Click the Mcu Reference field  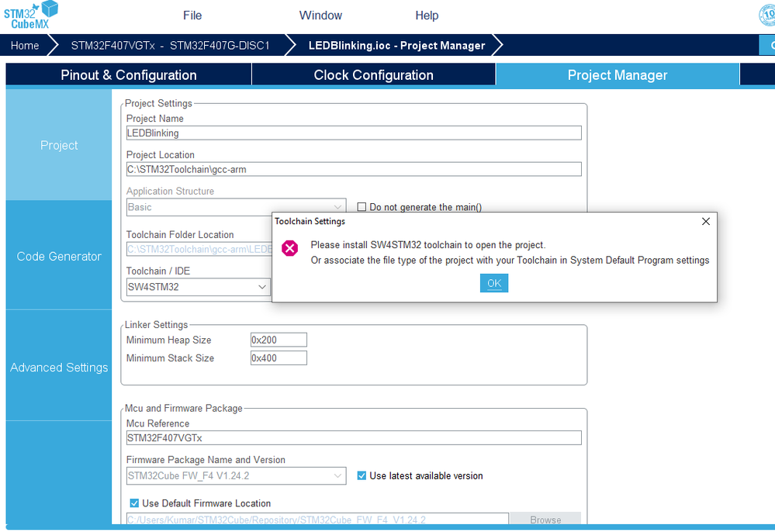click(354, 437)
